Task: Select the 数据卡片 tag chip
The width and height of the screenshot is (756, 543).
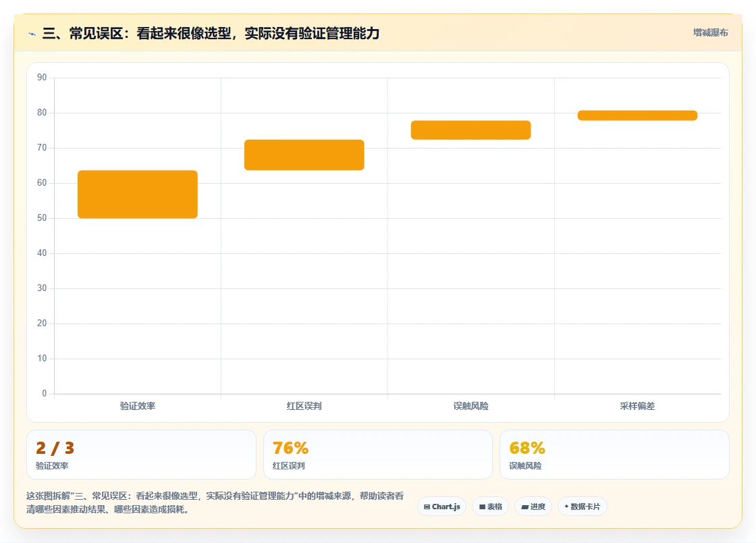Action: 583,507
